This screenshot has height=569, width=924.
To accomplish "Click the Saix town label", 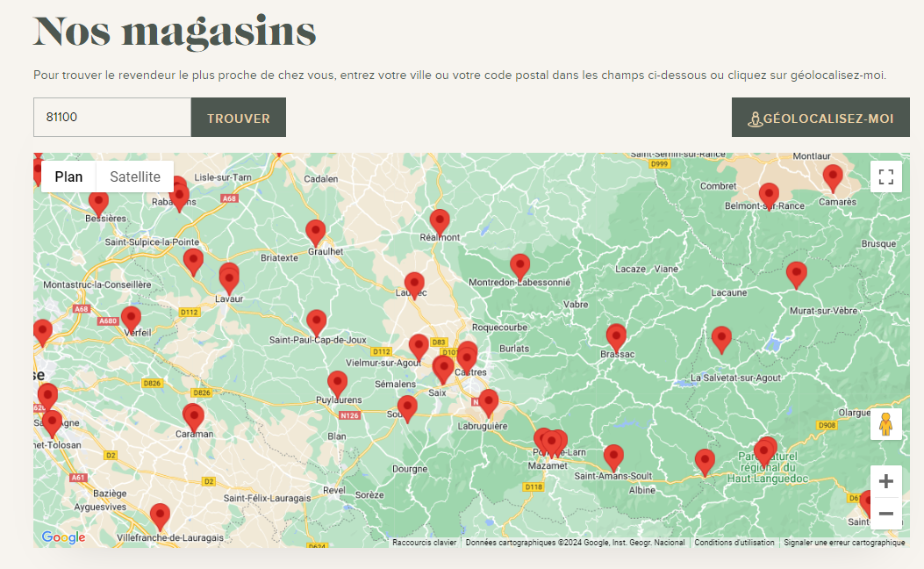I will (x=437, y=393).
